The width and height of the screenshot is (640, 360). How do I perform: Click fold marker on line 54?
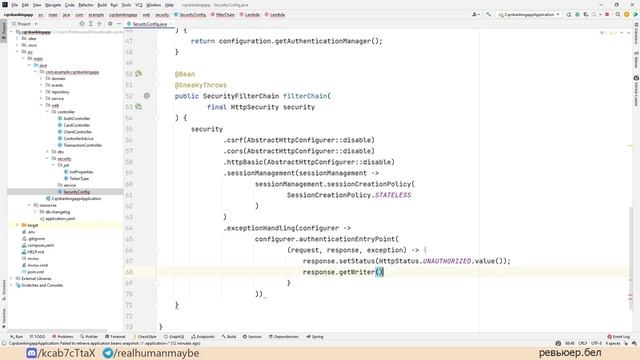pos(156,118)
